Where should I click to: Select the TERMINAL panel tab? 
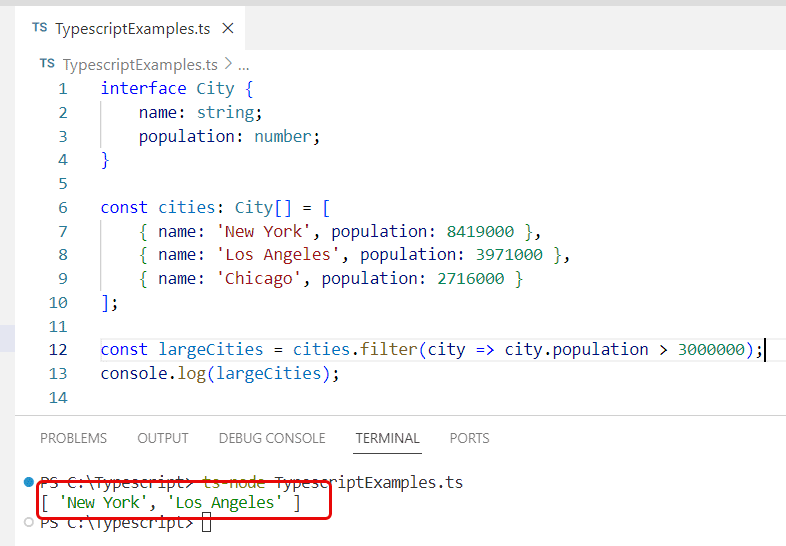(x=387, y=438)
